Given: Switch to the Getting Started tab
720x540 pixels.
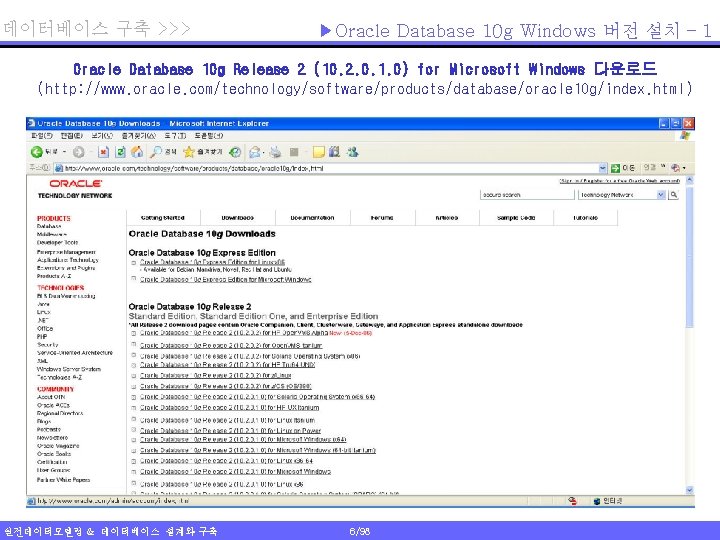Looking at the screenshot, I should (163, 218).
